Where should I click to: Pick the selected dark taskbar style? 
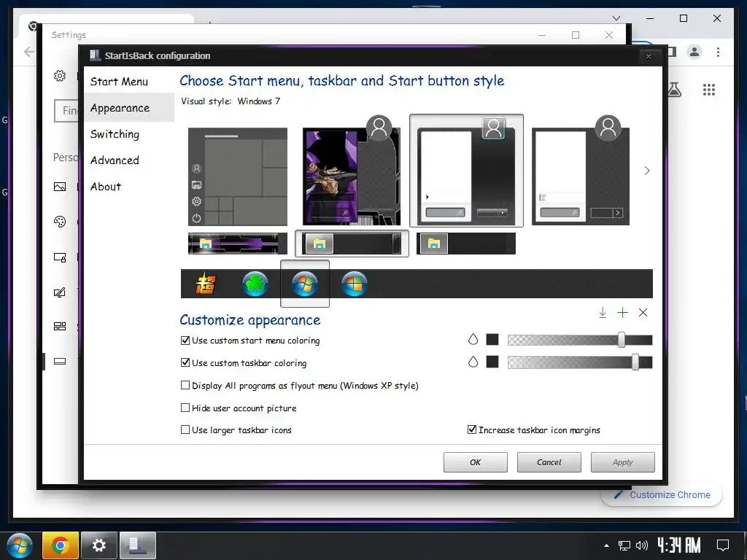point(352,244)
